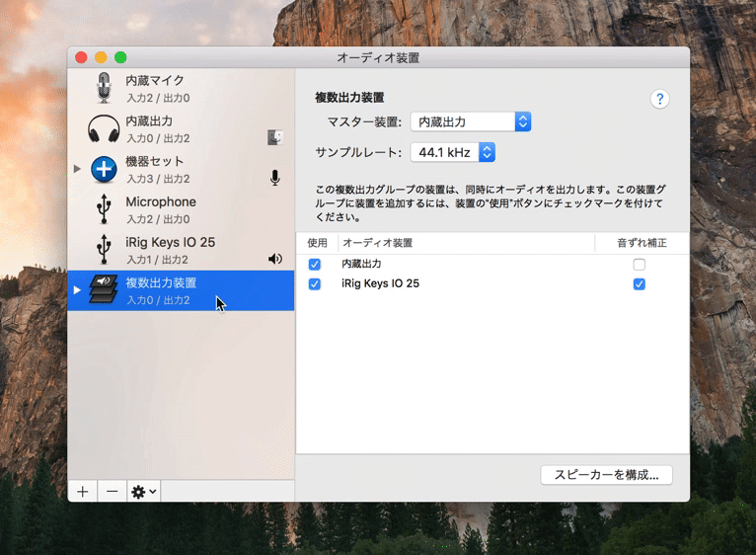Click the Finder system-sound icon on 内蔵出力 row
The width and height of the screenshot is (756, 555).
(275, 137)
